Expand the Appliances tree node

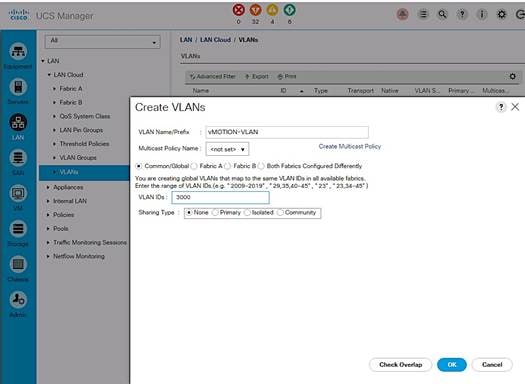click(48, 187)
